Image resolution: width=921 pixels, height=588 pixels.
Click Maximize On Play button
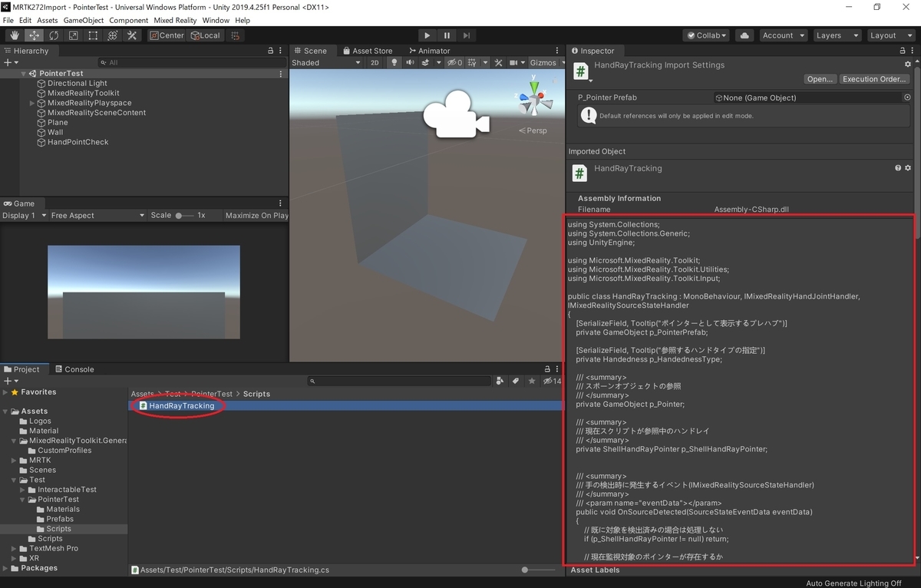pyautogui.click(x=256, y=216)
